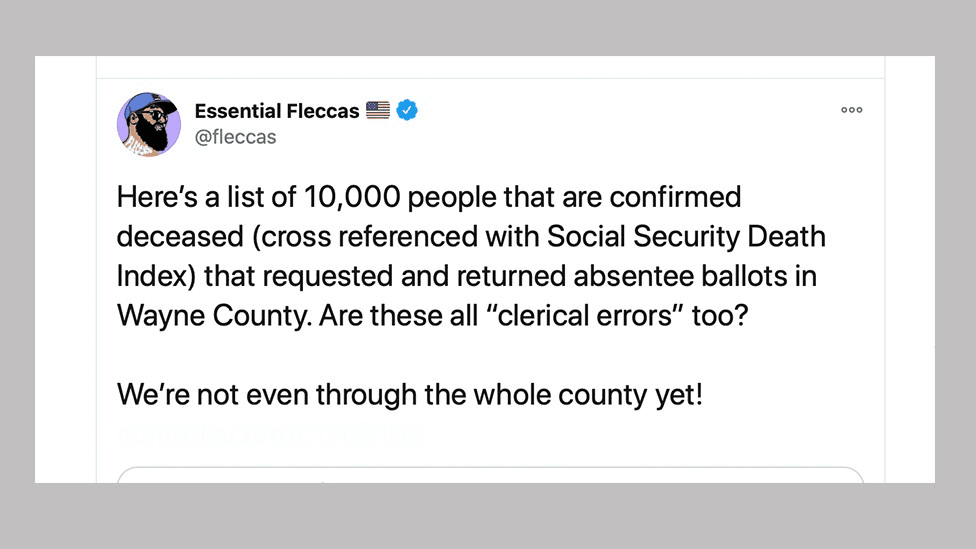The height and width of the screenshot is (549, 976).
Task: Click the American flag emoji beside the name
Action: click(378, 110)
